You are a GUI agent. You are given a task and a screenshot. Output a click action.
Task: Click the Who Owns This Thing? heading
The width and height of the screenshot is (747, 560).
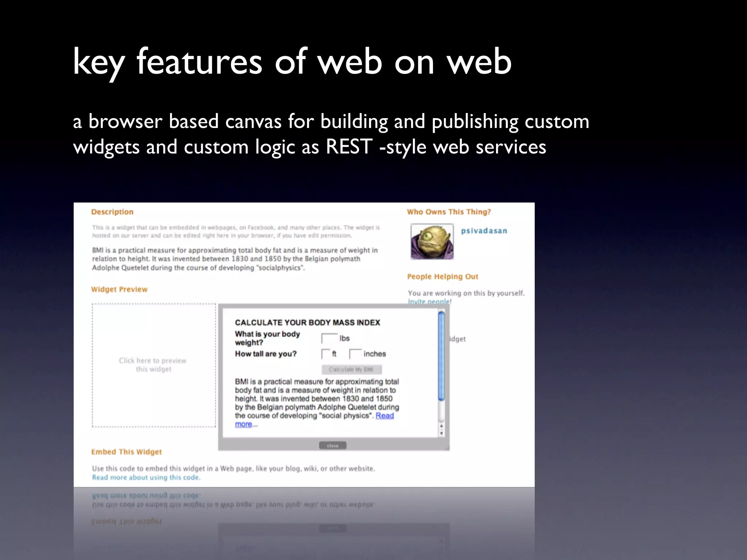pyautogui.click(x=449, y=212)
